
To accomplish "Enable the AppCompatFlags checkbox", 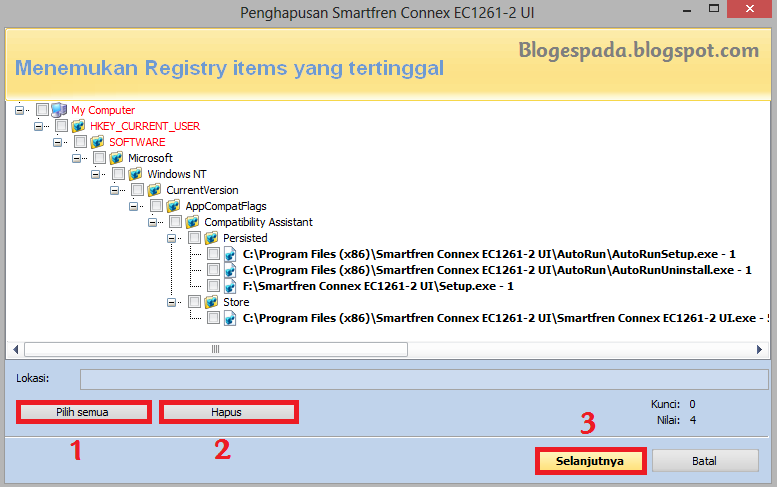I will pos(157,206).
